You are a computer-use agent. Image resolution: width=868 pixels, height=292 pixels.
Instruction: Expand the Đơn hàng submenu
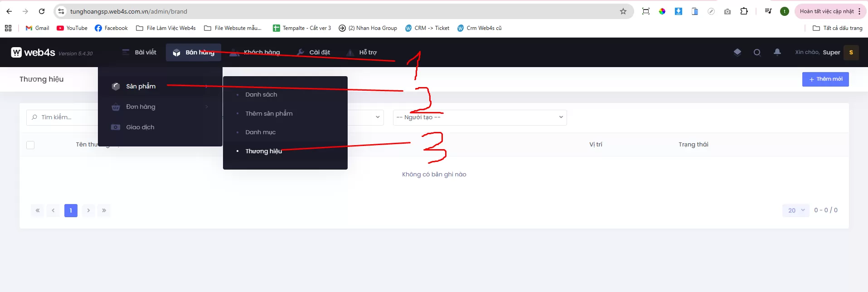tap(141, 107)
